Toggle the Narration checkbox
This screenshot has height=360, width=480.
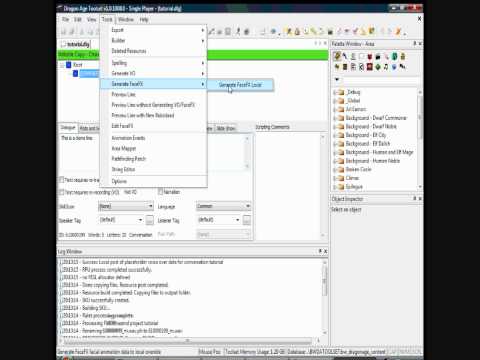click(160, 192)
